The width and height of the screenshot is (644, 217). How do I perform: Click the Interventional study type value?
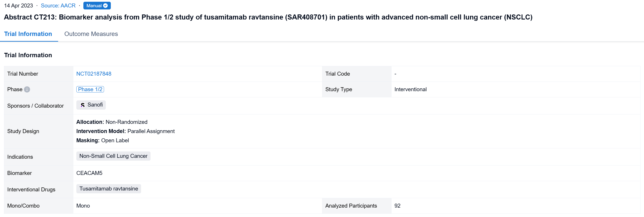click(410, 89)
